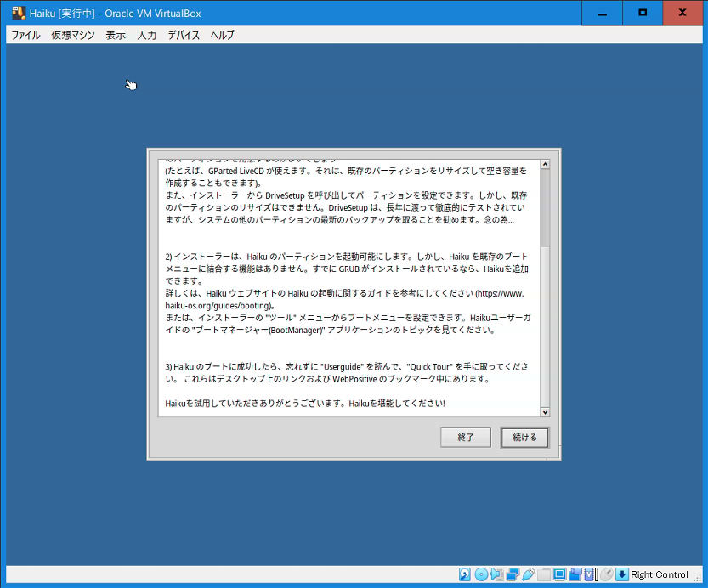Click the Right Control host key label

pos(660,574)
